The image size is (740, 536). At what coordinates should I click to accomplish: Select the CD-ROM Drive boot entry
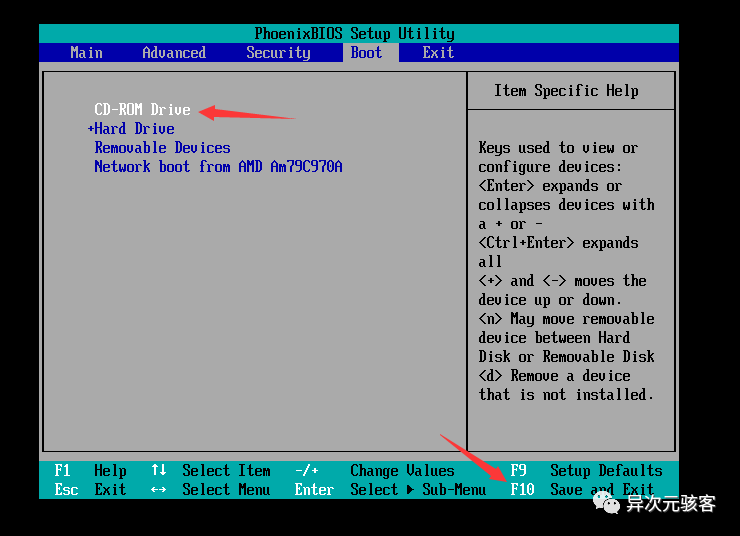143,109
